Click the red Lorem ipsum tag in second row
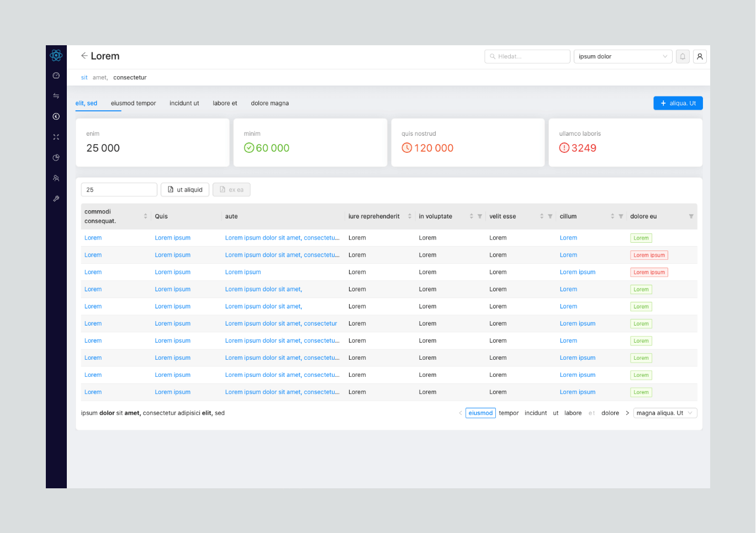Screen dimensions: 756x533 (x=649, y=255)
